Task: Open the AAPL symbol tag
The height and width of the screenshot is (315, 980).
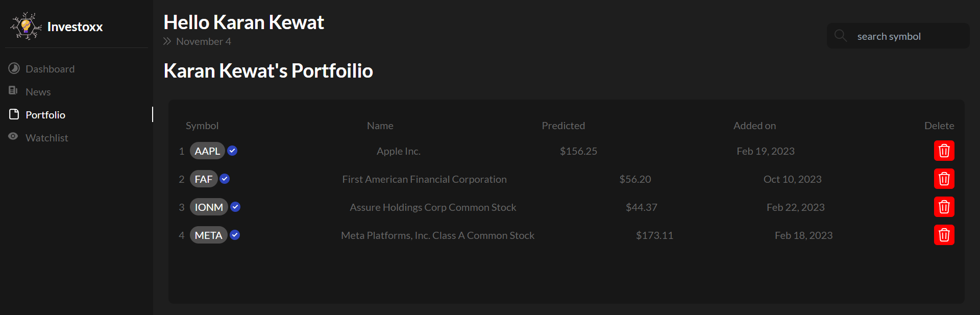Action: coord(207,151)
